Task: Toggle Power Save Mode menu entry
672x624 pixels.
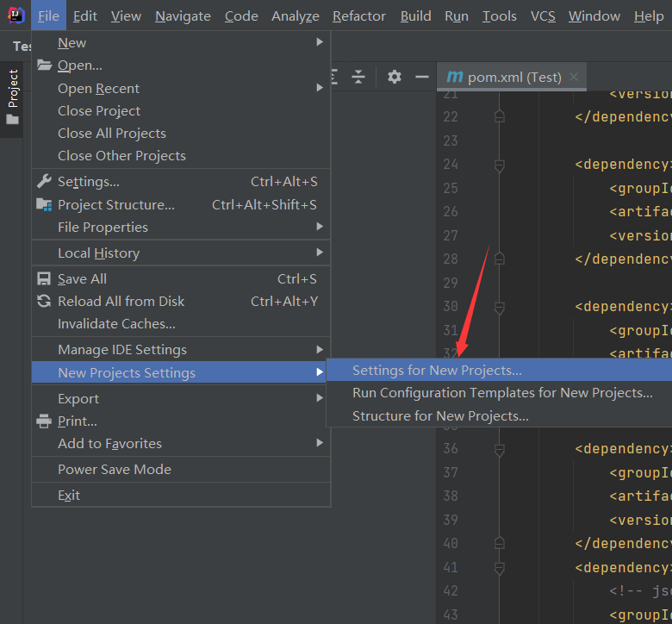Action: [x=181, y=469]
